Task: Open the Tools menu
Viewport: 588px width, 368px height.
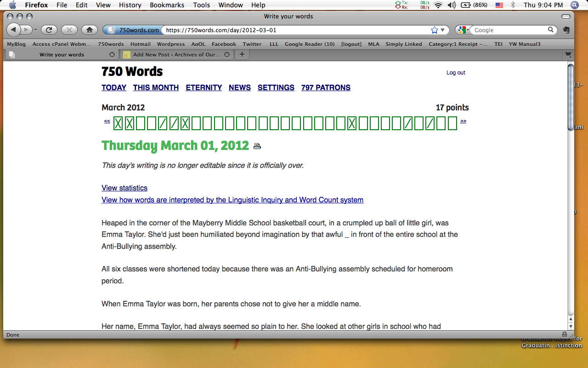Action: tap(201, 5)
